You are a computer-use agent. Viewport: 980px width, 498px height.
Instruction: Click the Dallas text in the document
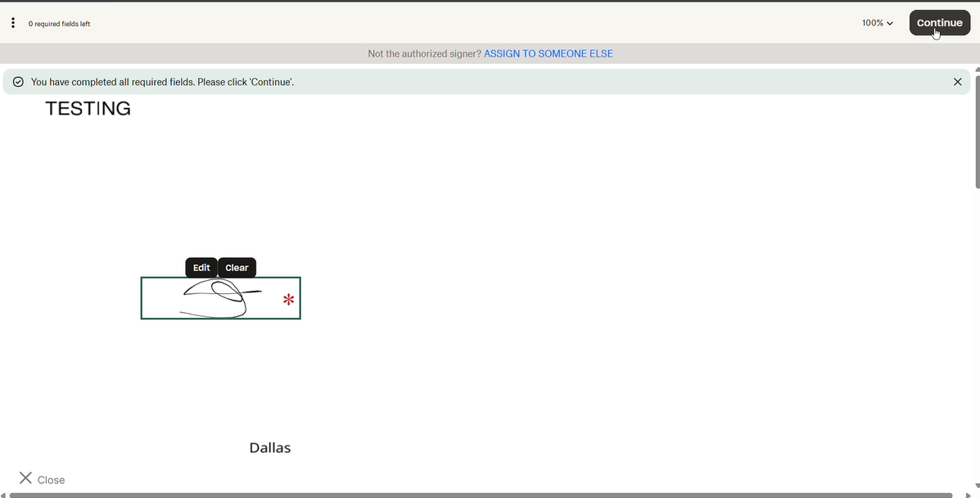[x=269, y=448]
